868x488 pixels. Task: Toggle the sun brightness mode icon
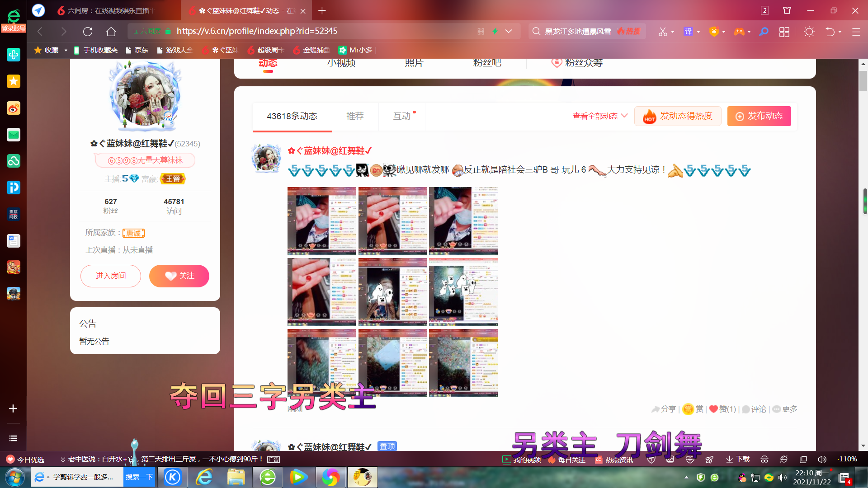click(x=809, y=32)
